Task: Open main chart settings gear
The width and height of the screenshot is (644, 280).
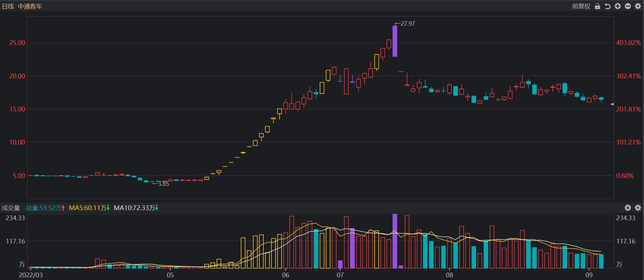Action: [x=638, y=6]
